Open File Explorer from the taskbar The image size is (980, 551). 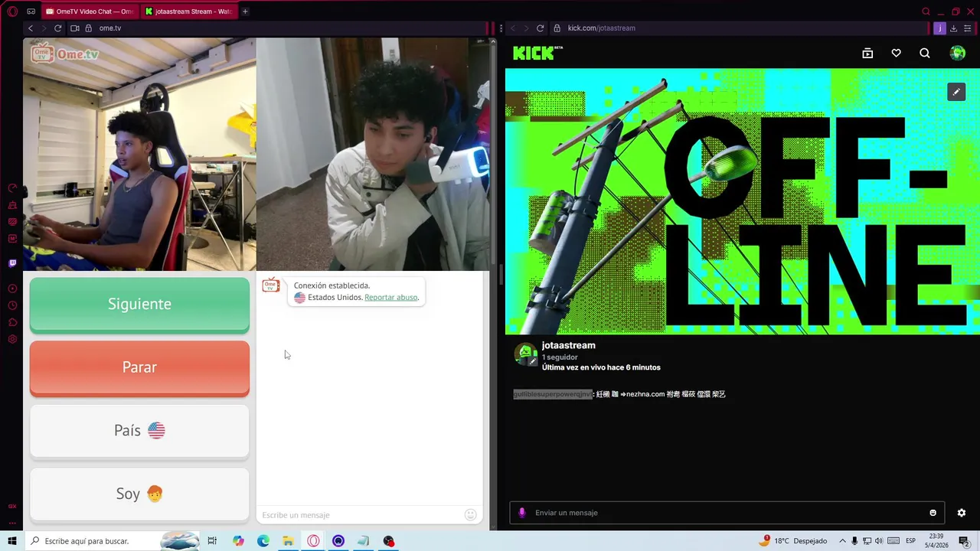(x=288, y=541)
